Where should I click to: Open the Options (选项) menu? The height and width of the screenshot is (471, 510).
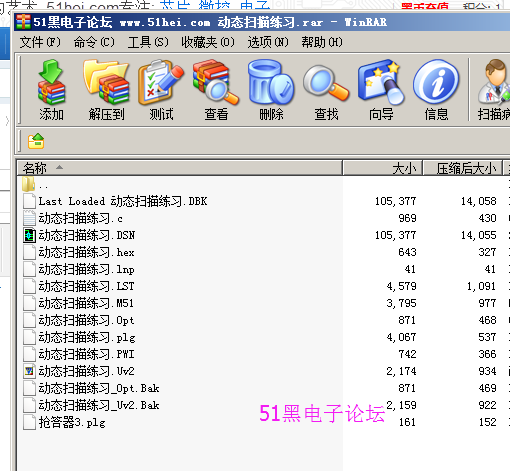(x=268, y=42)
